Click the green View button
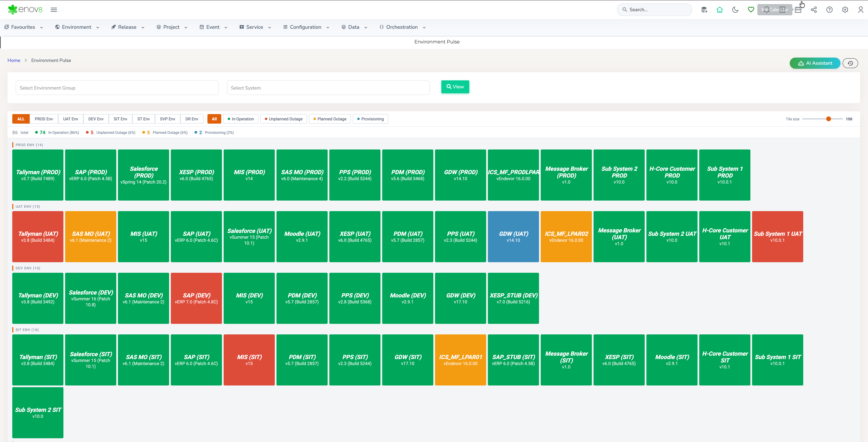 pos(455,87)
